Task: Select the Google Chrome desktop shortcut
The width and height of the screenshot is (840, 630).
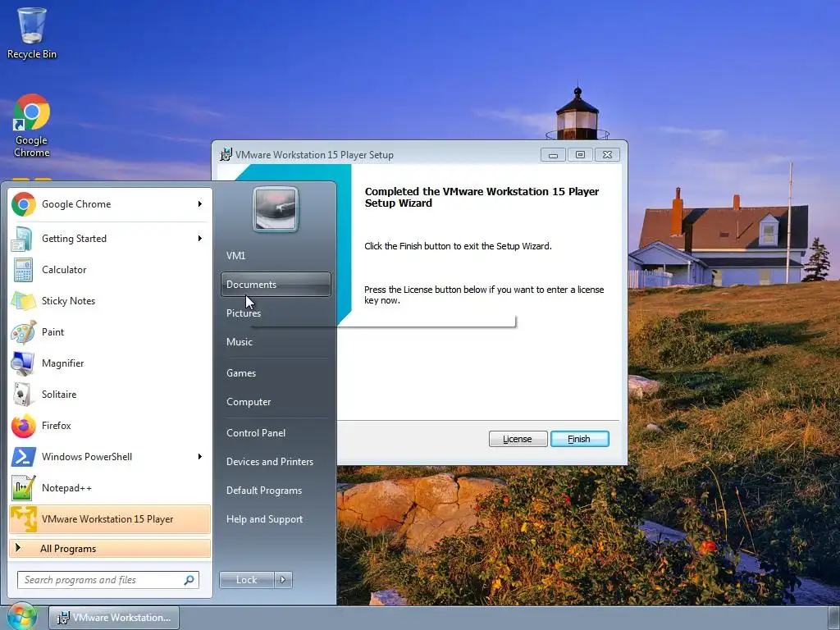Action: coord(32,126)
